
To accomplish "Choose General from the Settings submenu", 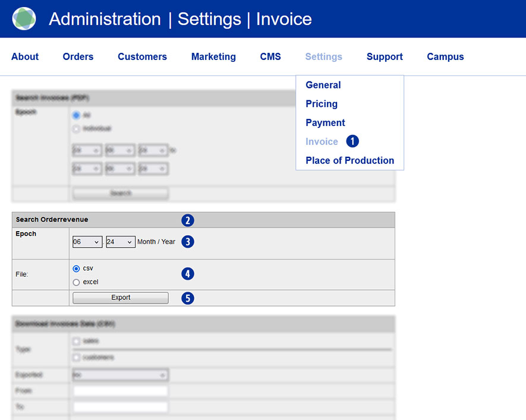I will pos(323,85).
